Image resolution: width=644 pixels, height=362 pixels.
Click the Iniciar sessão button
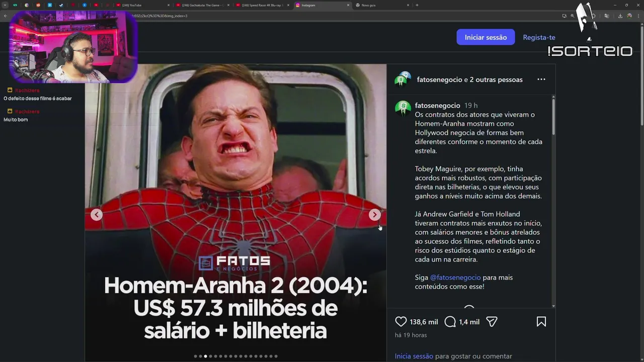point(486,37)
